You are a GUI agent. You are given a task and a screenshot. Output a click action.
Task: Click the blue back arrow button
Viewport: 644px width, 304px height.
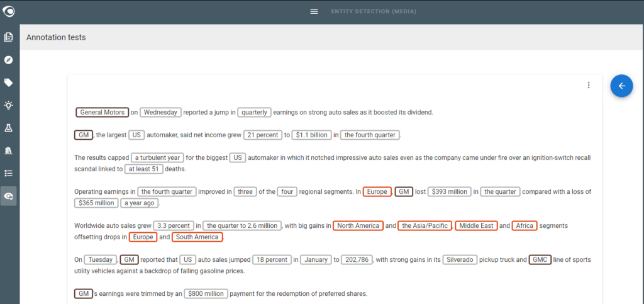coord(621,86)
